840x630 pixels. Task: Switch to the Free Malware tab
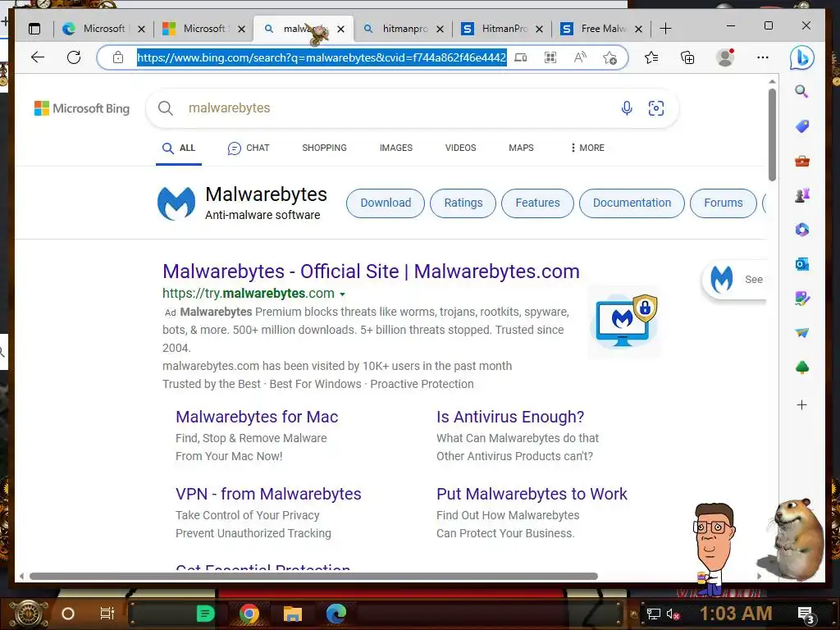(602, 29)
